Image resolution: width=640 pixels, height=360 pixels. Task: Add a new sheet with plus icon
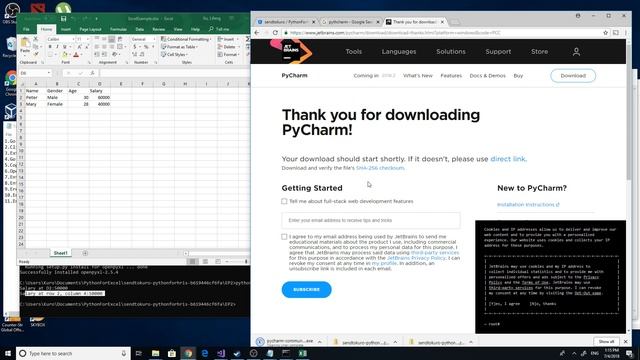point(85,253)
